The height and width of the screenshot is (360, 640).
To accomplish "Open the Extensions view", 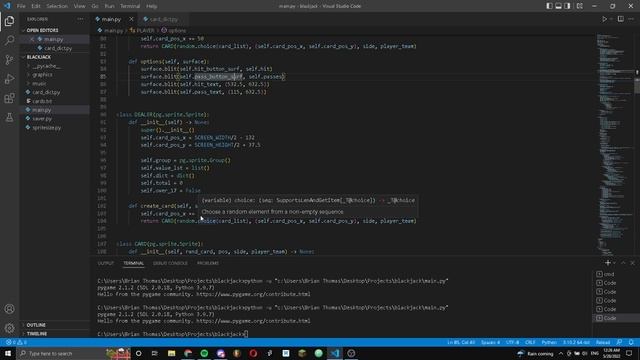I will click(x=9, y=98).
